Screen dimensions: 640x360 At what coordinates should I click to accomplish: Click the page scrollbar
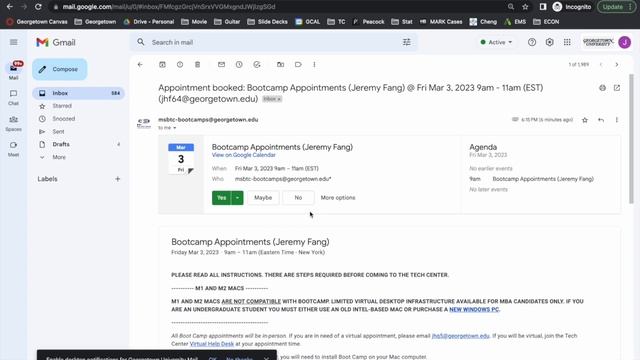tap(631, 139)
